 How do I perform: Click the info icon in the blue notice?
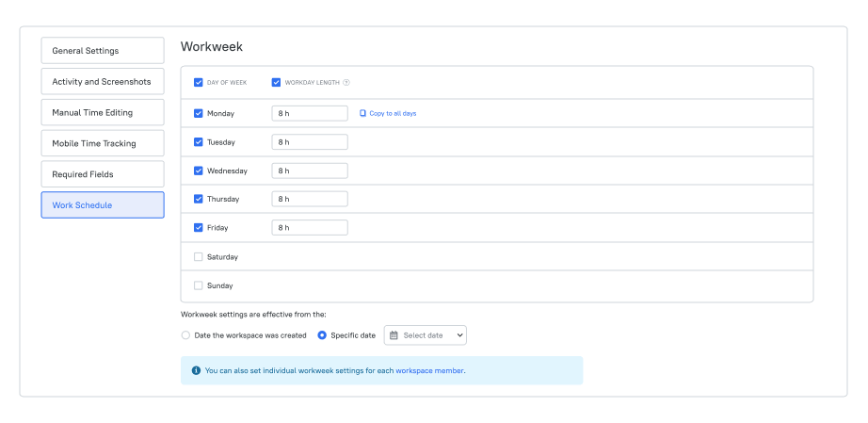[x=196, y=370]
